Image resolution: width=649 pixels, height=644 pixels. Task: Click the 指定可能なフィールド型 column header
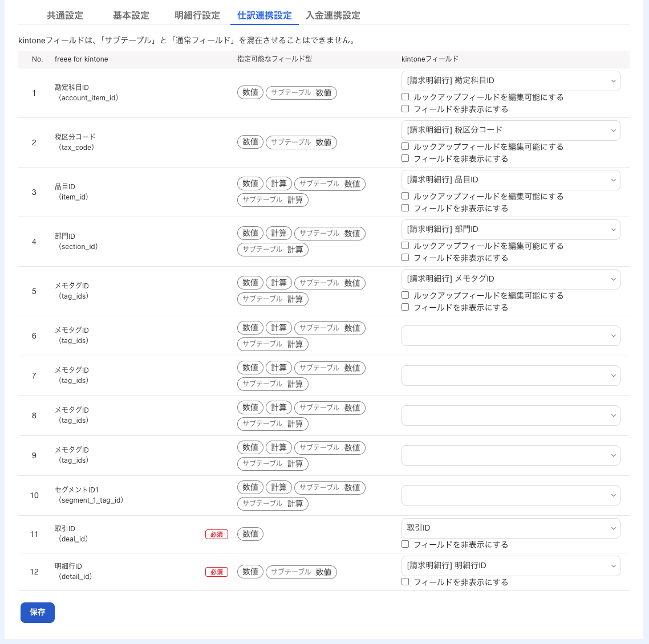click(x=274, y=59)
